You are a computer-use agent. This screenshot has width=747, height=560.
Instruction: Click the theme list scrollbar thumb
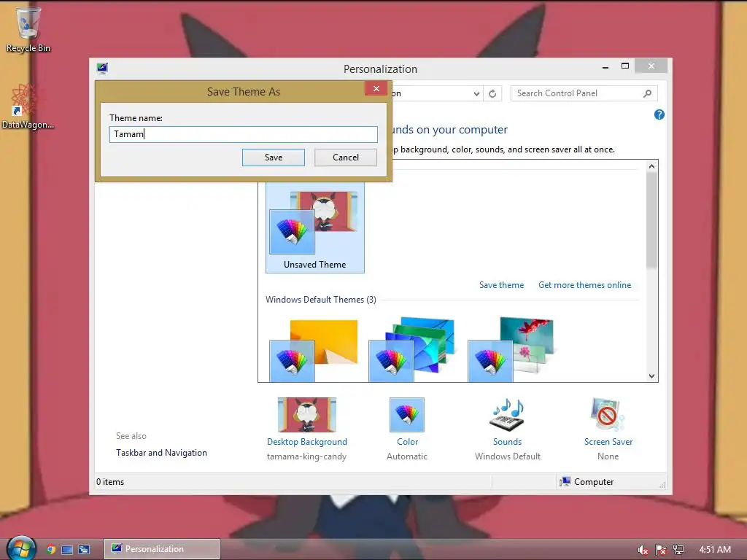coord(651,220)
